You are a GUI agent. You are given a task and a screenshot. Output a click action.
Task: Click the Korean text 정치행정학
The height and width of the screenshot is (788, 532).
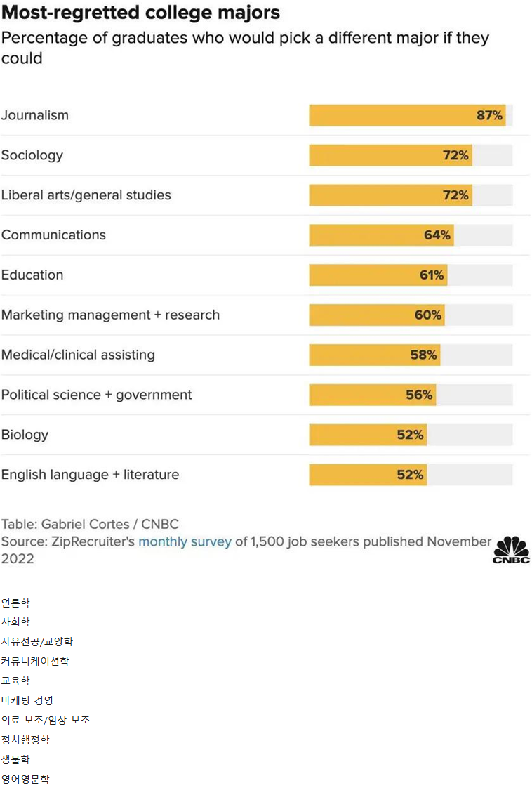25,740
